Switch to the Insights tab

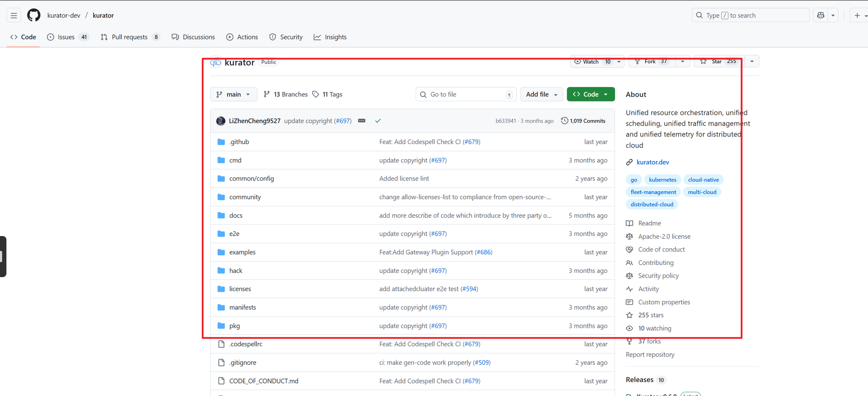[330, 37]
